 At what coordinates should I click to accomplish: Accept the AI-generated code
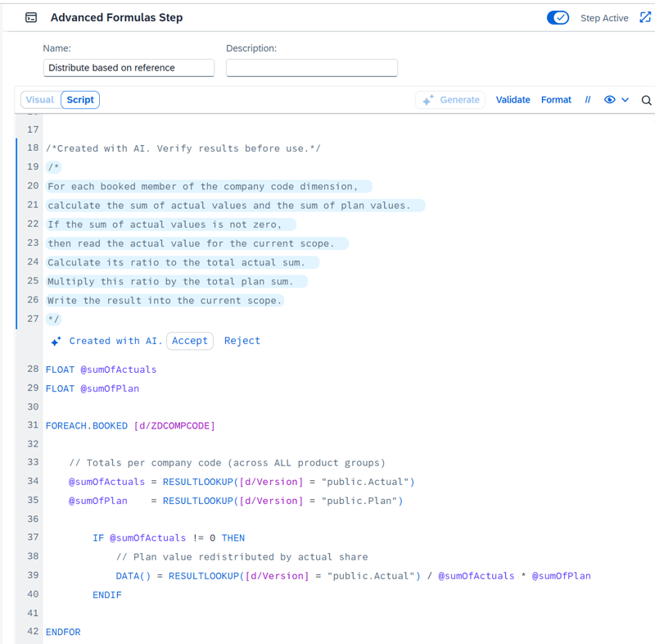click(x=190, y=341)
